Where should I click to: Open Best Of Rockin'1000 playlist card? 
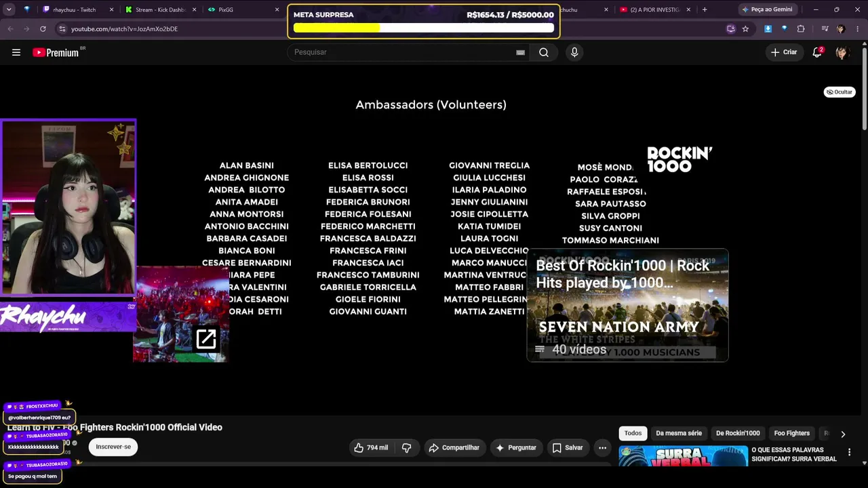[x=627, y=305]
